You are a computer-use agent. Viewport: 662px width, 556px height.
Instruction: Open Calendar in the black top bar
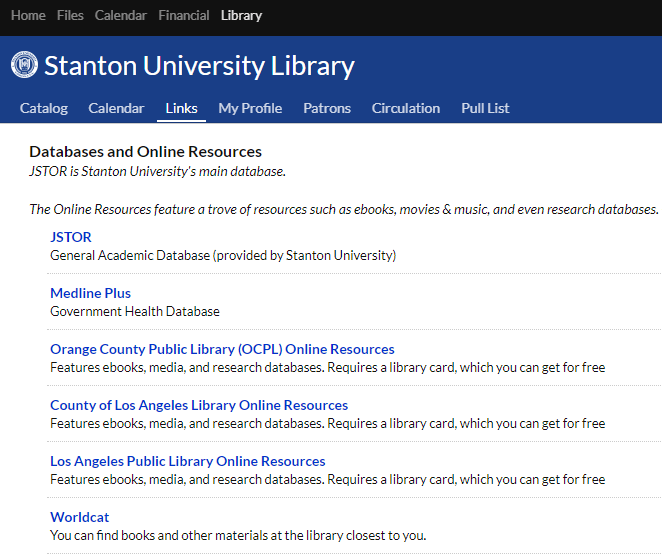121,16
